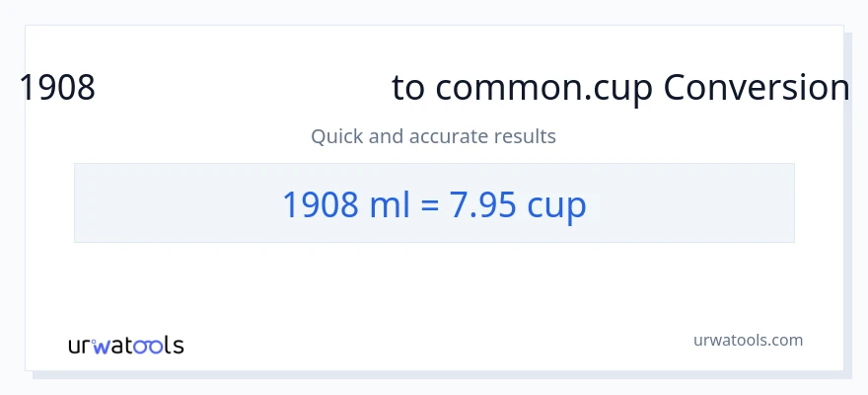The height and width of the screenshot is (395, 868).
Task: Click the blank gap in the heading
Action: (x=242, y=89)
